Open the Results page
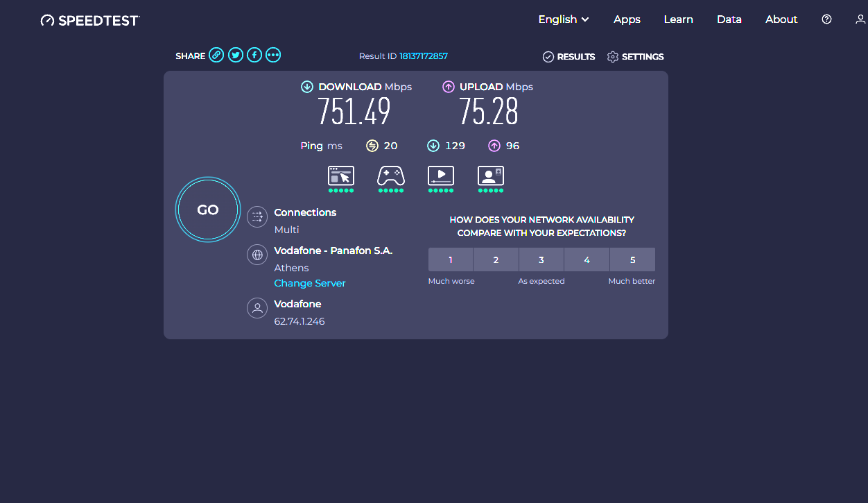The width and height of the screenshot is (868, 503). (568, 57)
